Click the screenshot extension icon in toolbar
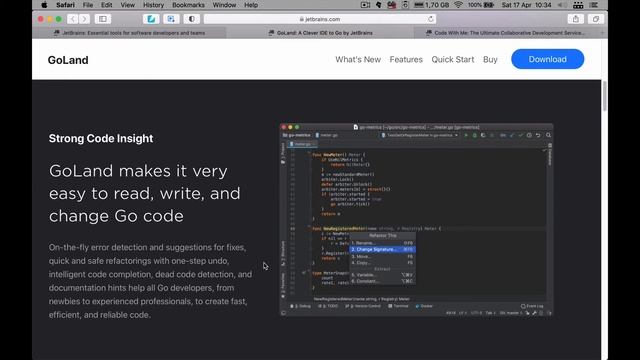 [171, 19]
